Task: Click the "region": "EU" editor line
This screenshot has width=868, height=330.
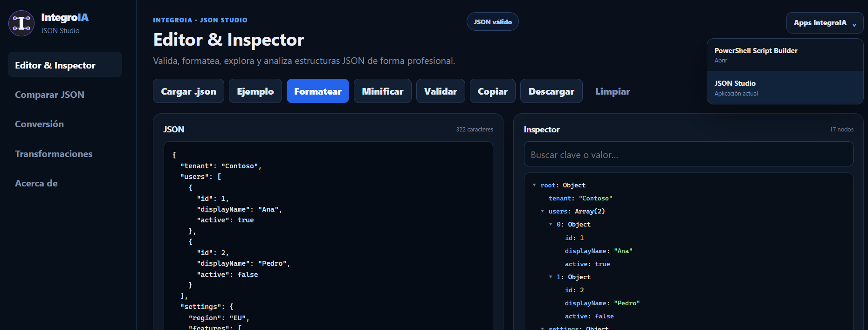Action: 219,318
